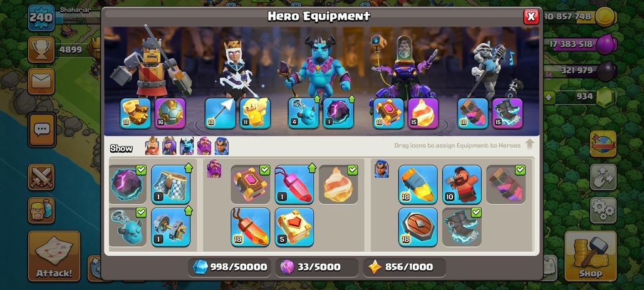
Task: Tap the Shiny Ore 998/50000 counter
Action: point(231,267)
